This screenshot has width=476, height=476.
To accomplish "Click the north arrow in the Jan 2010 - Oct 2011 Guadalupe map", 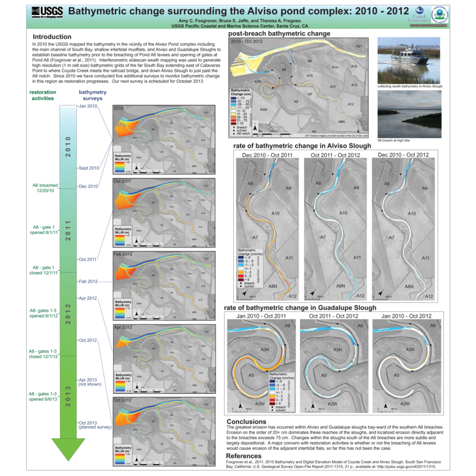I will point(240,406).
